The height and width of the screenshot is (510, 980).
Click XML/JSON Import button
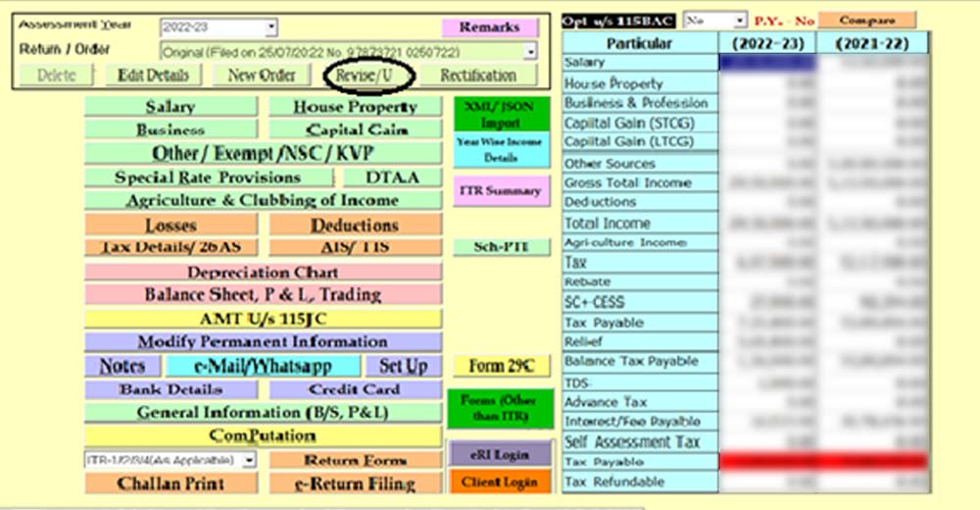(x=500, y=115)
